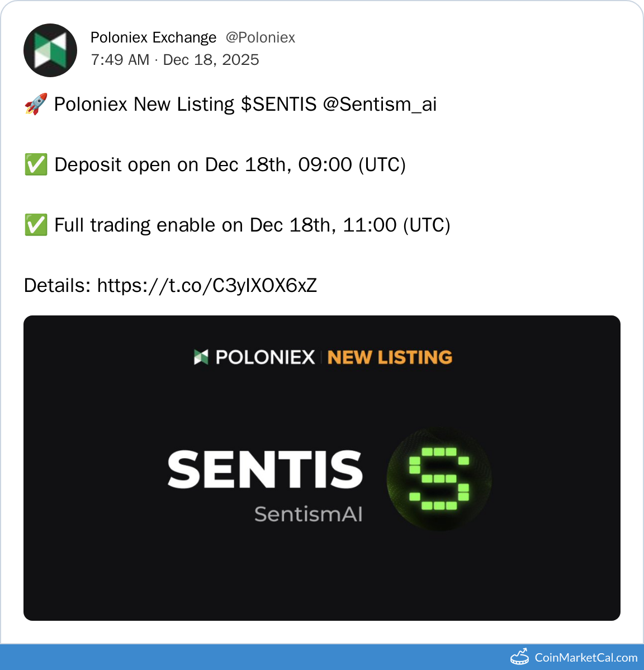Click the green check beside Full trading

point(36,225)
